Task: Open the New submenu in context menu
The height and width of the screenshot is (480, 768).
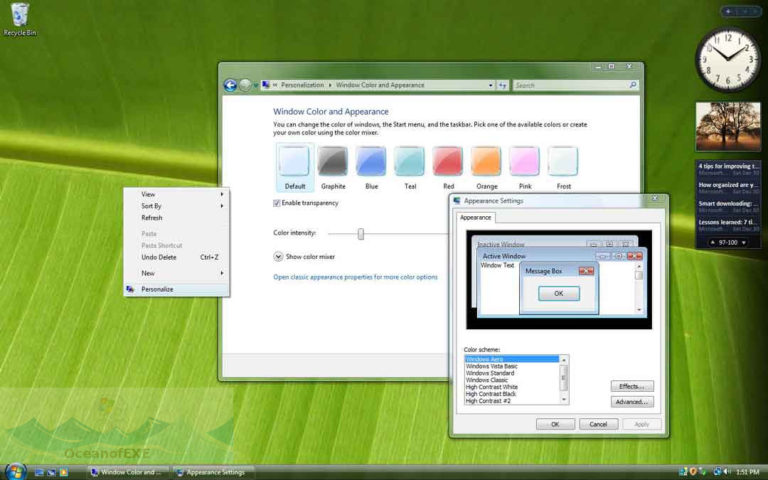Action: coord(176,273)
